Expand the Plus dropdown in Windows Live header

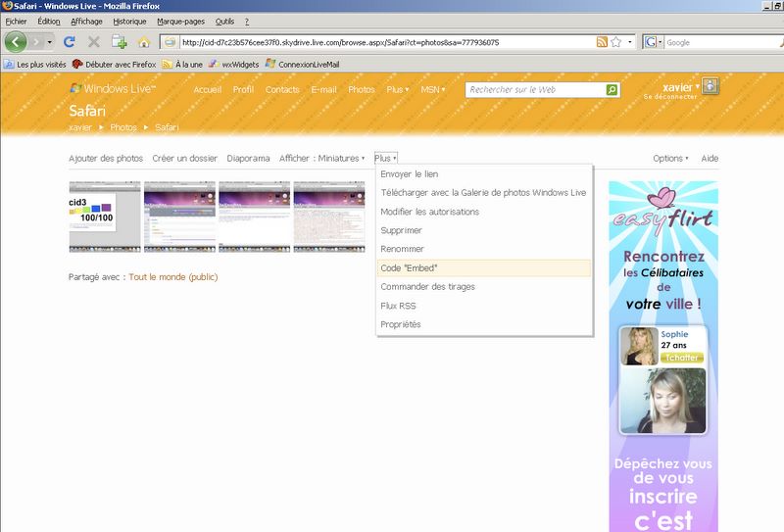tap(398, 89)
